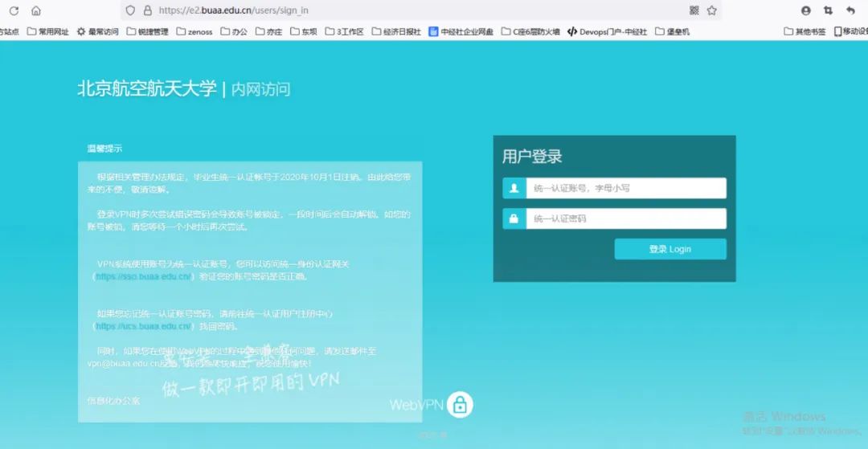Open the 办公 bookmark folder
The image size is (868, 449).
click(x=234, y=31)
